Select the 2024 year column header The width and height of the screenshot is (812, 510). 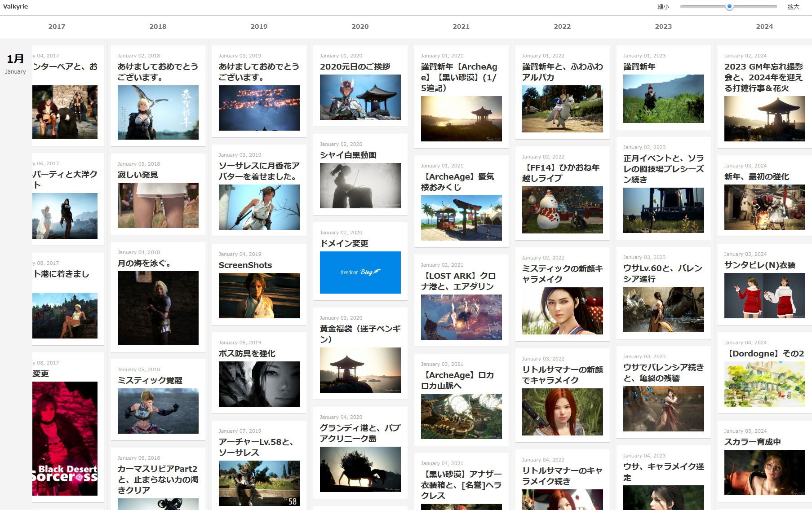(765, 26)
